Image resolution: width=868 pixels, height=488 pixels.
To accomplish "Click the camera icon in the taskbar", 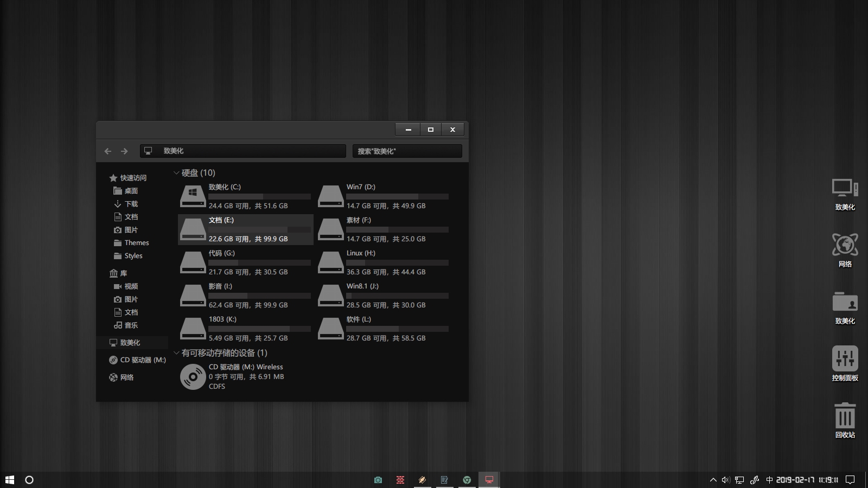I will click(378, 480).
